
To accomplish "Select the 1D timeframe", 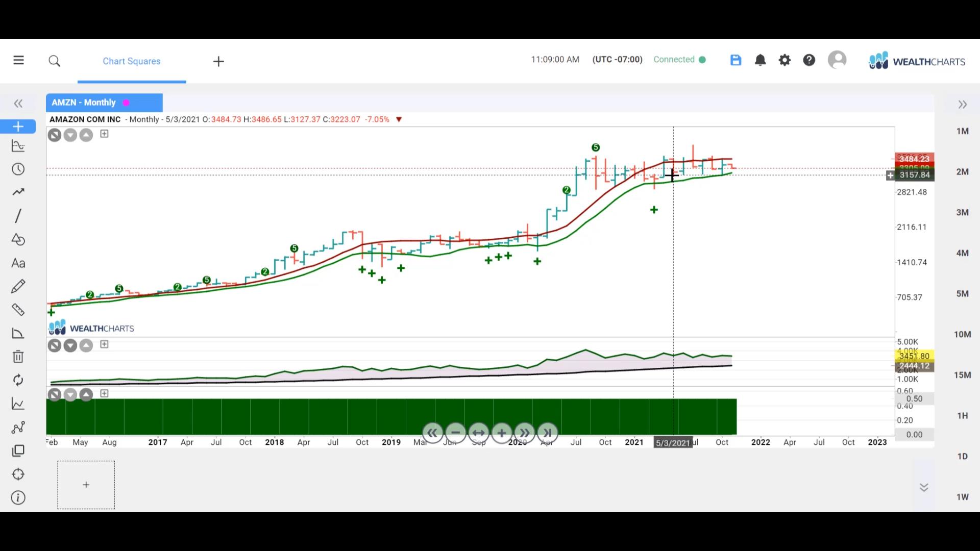I will click(x=963, y=457).
